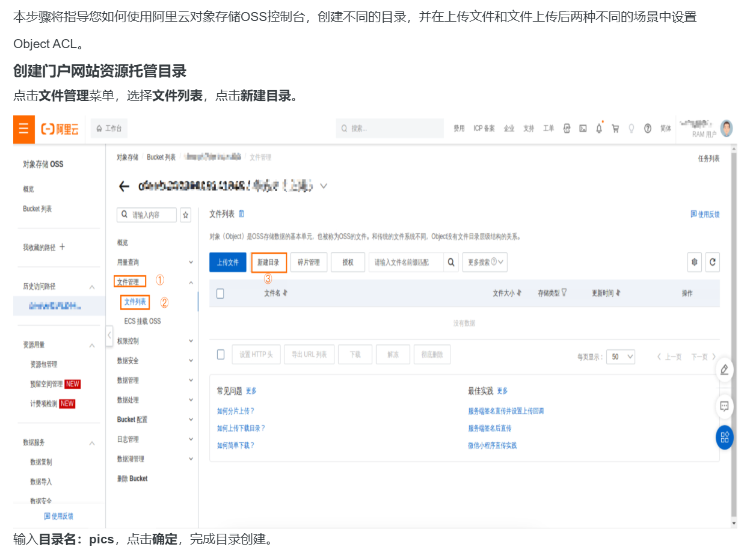This screenshot has height=553, width=756.
Task: Open the 企业 header menu
Action: [x=509, y=129]
